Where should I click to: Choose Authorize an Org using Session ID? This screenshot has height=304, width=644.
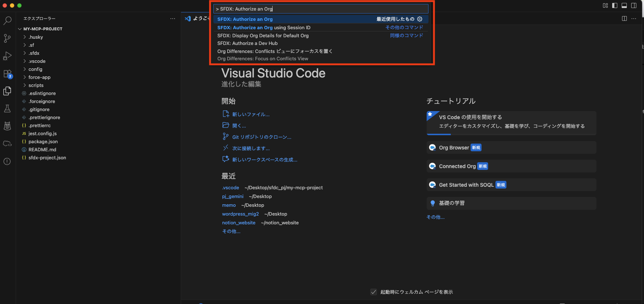click(x=321, y=27)
